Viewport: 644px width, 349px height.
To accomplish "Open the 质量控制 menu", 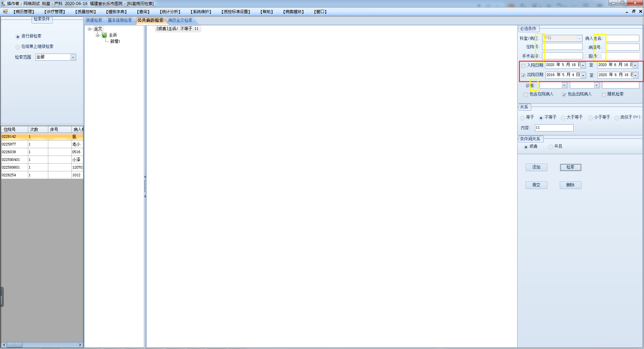I will pyautogui.click(x=86, y=12).
